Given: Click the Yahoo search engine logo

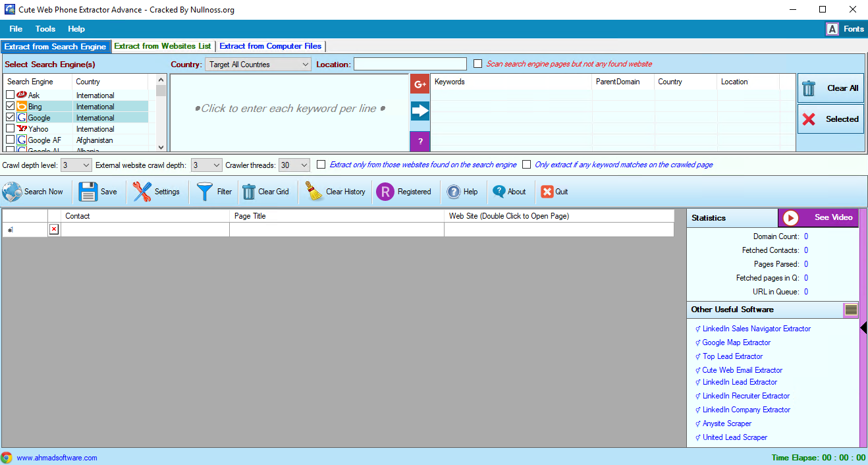Looking at the screenshot, I should point(22,128).
